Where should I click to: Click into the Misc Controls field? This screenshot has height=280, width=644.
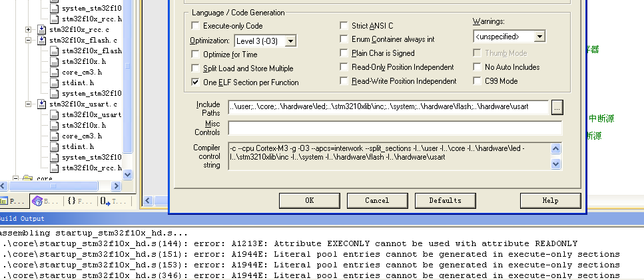[x=395, y=128]
